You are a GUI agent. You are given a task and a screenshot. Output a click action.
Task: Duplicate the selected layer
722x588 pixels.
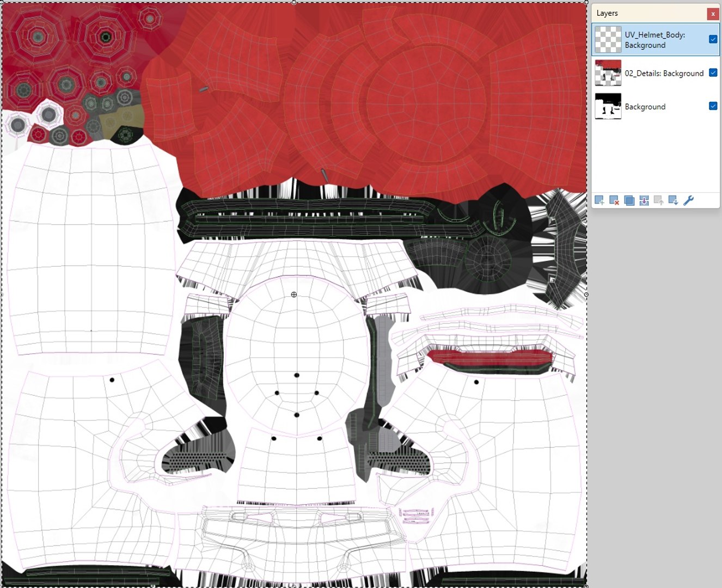coord(629,200)
